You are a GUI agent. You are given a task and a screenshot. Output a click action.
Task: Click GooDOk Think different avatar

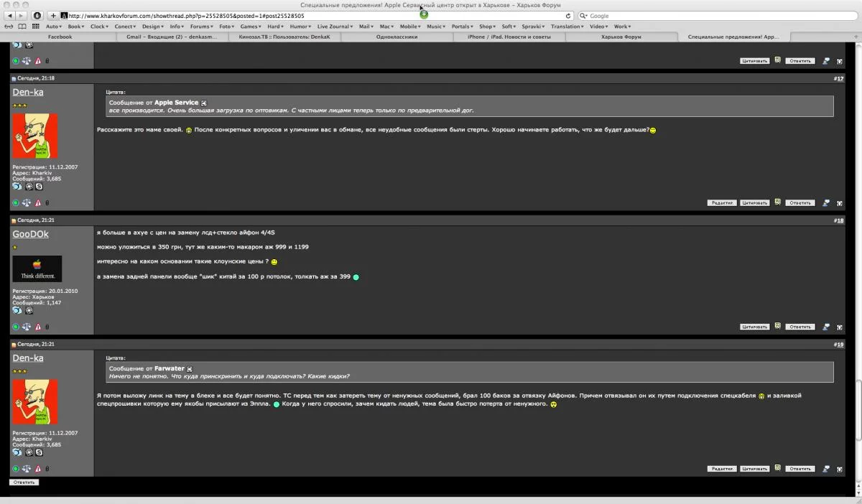tap(37, 269)
